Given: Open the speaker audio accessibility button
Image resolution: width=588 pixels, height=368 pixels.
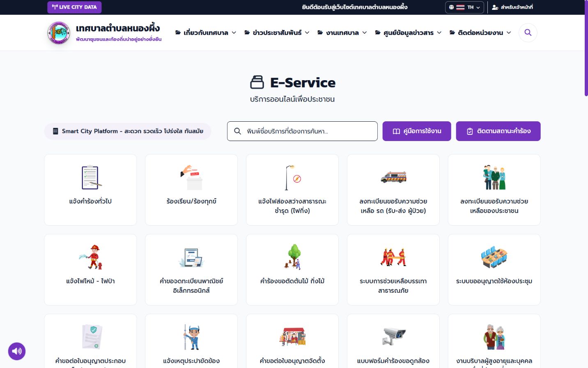Looking at the screenshot, I should pos(17,351).
